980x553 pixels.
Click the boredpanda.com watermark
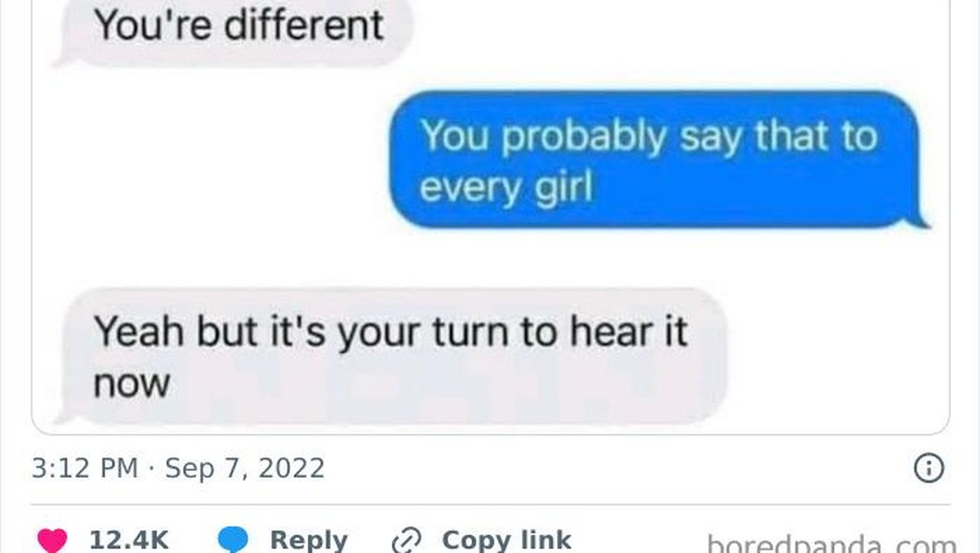point(830,545)
